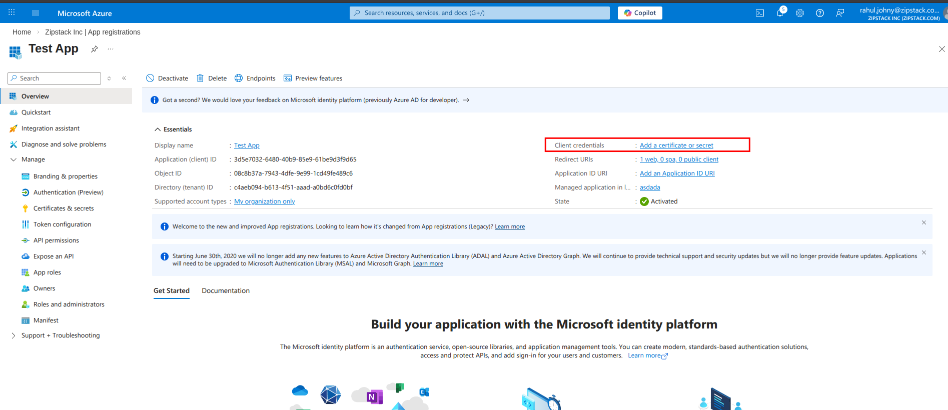
Task: Click the Copilot button
Action: click(x=640, y=13)
